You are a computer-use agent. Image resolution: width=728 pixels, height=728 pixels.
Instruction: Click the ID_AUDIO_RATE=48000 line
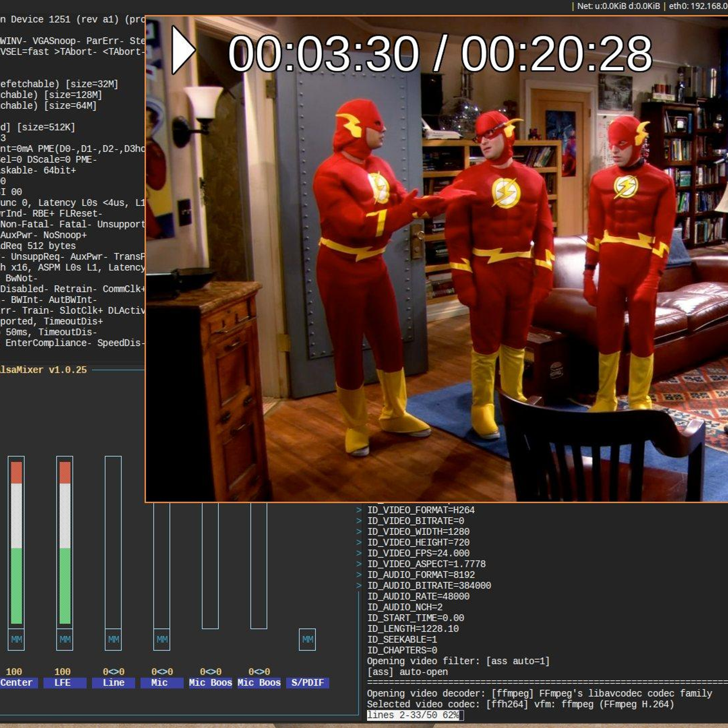pyautogui.click(x=419, y=596)
